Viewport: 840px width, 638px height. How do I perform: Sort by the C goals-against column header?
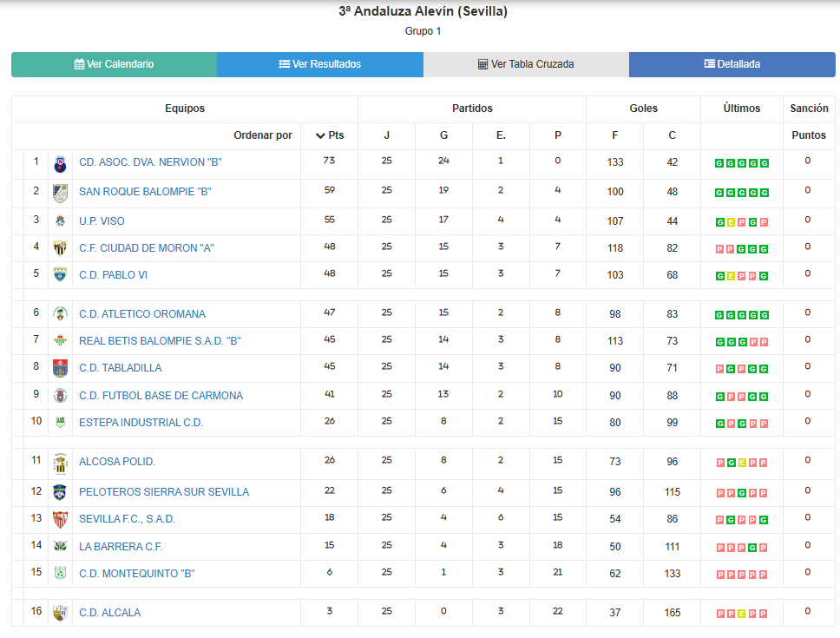[672, 135]
